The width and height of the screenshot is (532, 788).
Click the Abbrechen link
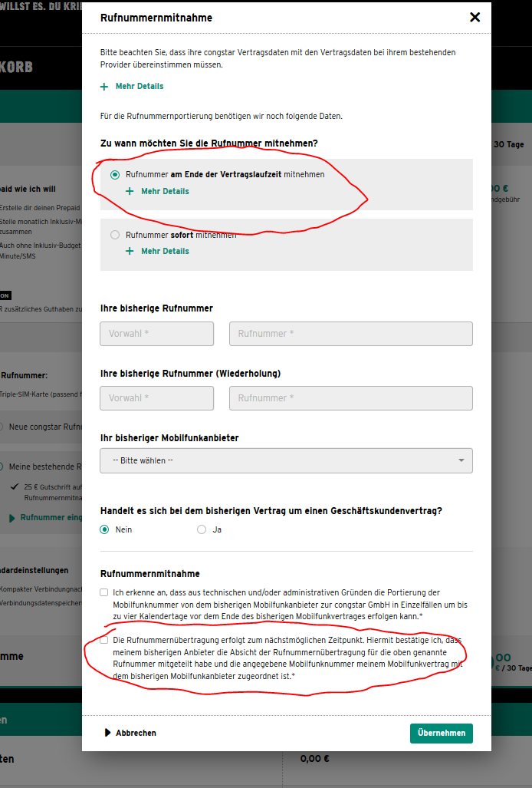pyautogui.click(x=136, y=733)
